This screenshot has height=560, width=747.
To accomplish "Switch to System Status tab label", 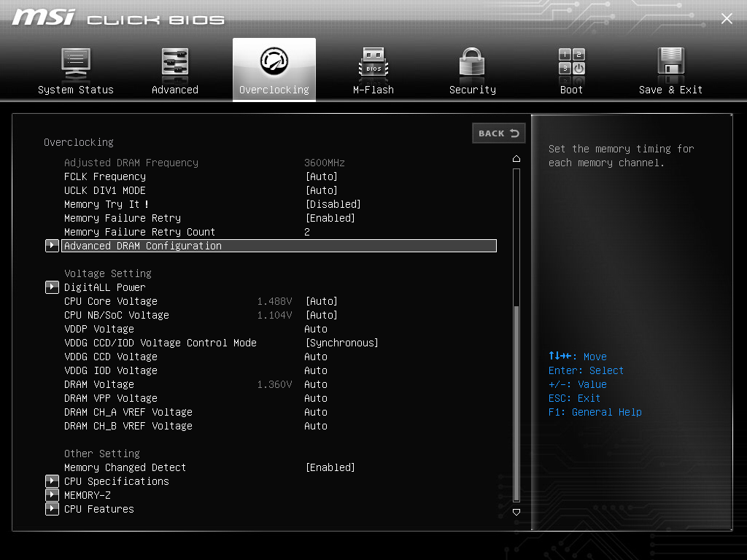I will pyautogui.click(x=76, y=90).
